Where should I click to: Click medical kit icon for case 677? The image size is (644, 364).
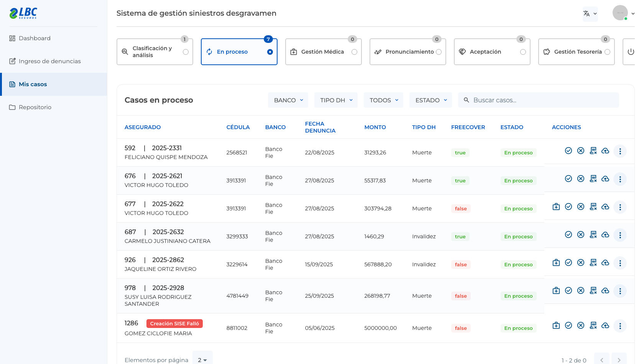coord(556,207)
